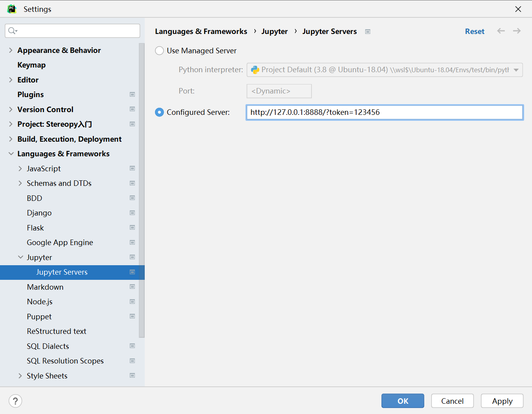Collapse the Jupyter tree node
This screenshot has height=414, width=532.
point(20,257)
